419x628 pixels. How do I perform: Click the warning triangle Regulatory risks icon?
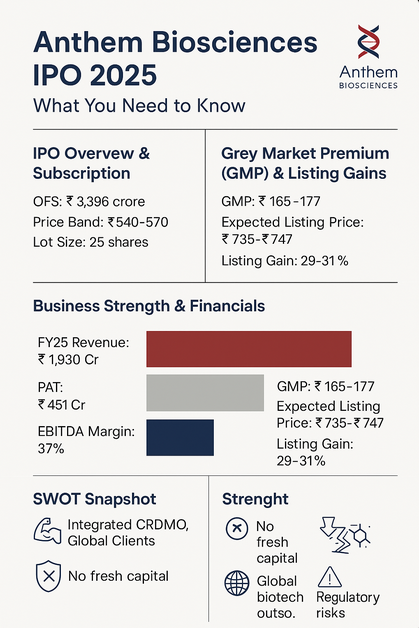pos(330,576)
